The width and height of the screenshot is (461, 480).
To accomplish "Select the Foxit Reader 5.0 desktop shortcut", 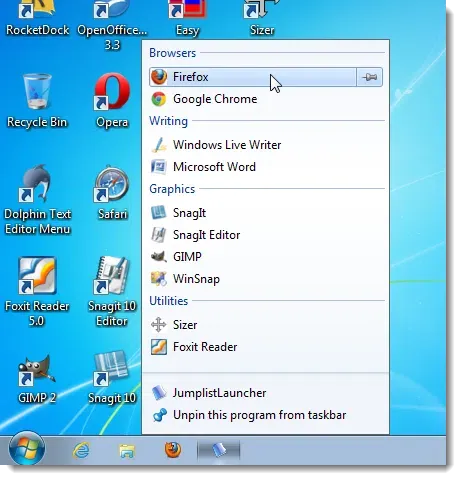I will 37,292.
